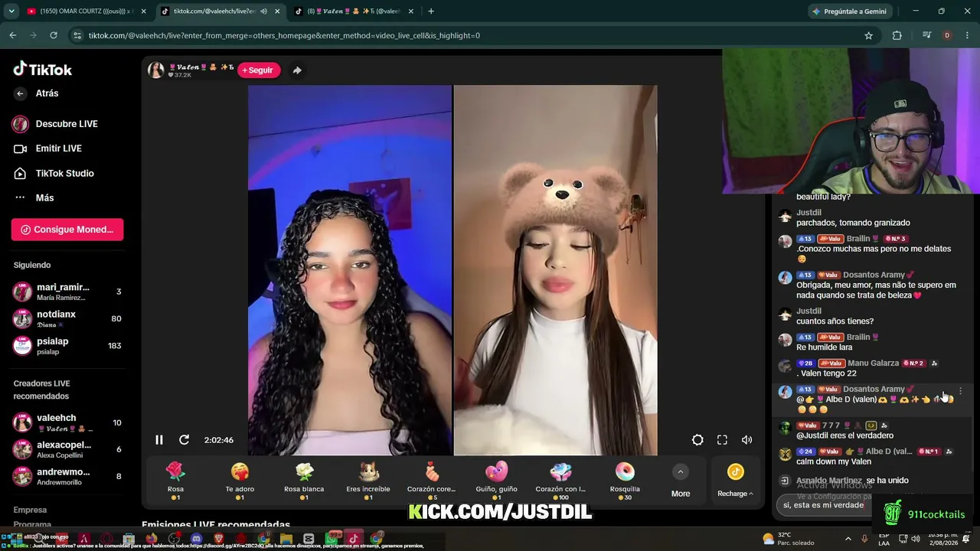Open the weather widget on taskbar
The image size is (980, 551).
coord(788,539)
